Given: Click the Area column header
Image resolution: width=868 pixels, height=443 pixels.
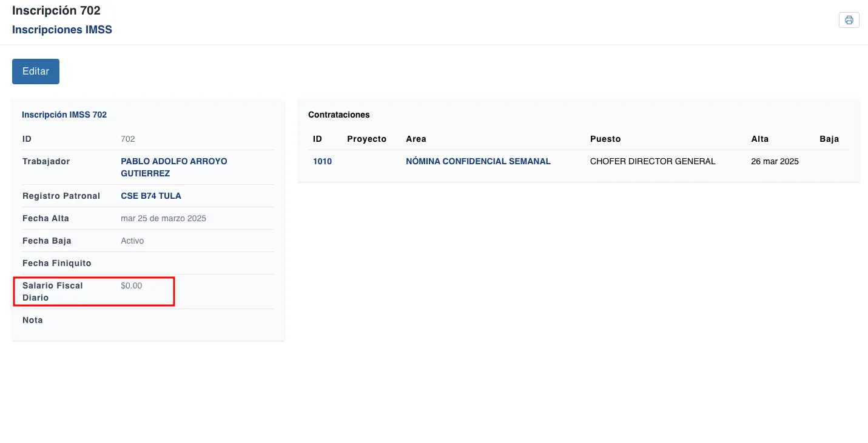Looking at the screenshot, I should tap(416, 139).
